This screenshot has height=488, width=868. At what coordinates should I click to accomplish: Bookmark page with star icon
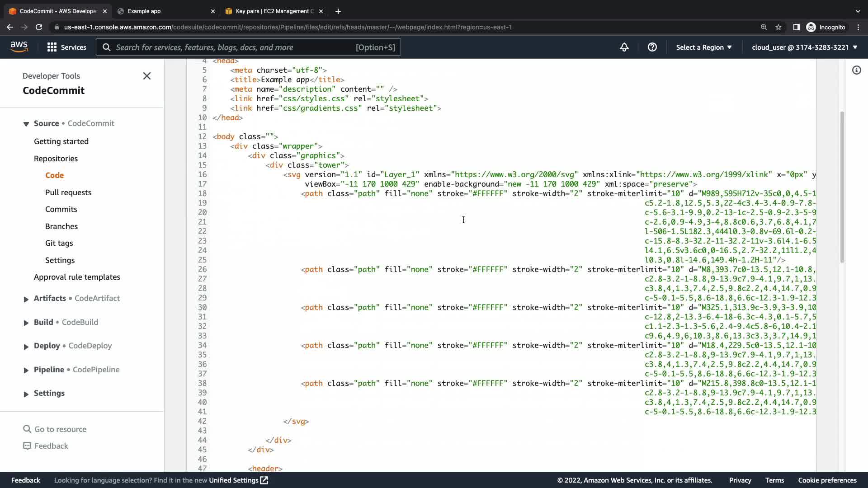click(778, 27)
